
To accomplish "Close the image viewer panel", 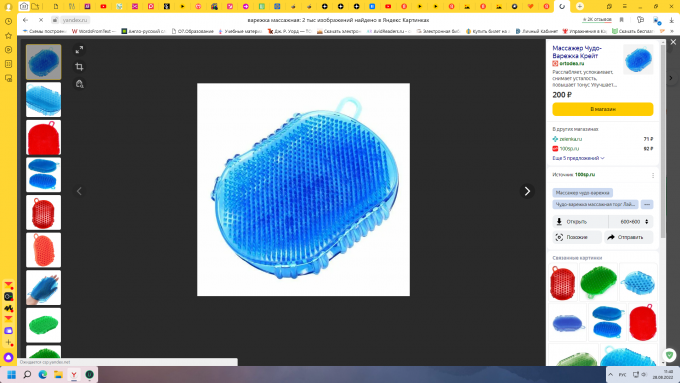I will (673, 42).
